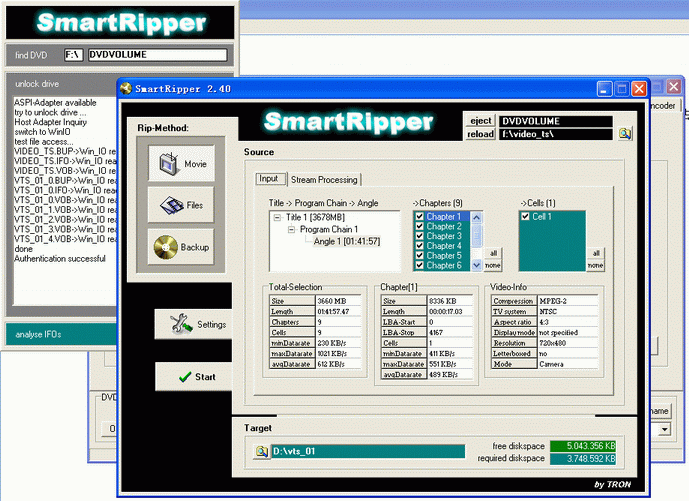Click the D:\vts_01 target path field
This screenshot has height=501, width=689.
pyautogui.click(x=368, y=451)
